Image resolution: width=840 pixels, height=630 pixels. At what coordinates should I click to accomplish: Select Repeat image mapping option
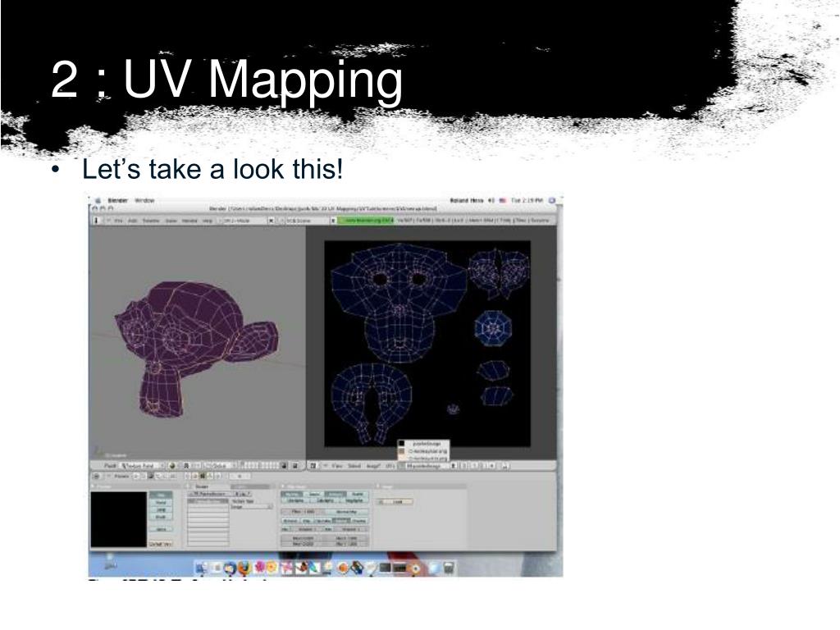click(341, 520)
